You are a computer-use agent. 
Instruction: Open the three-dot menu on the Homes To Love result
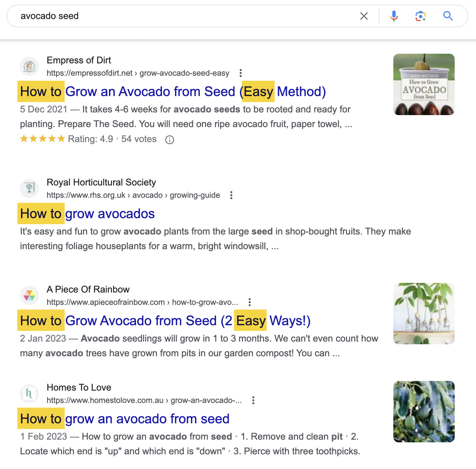[x=253, y=400]
